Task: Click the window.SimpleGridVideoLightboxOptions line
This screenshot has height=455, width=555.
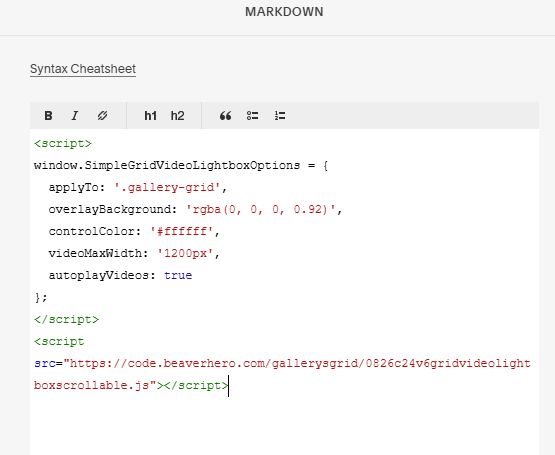Action: coord(181,165)
